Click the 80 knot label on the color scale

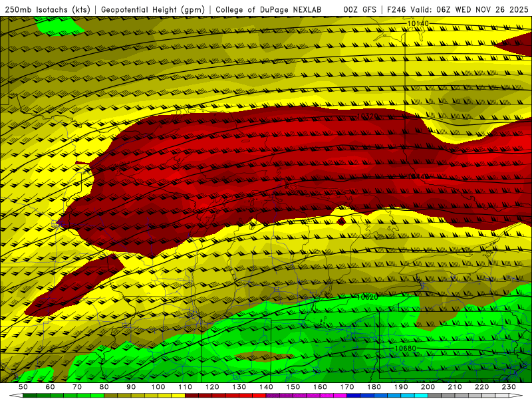click(104, 387)
